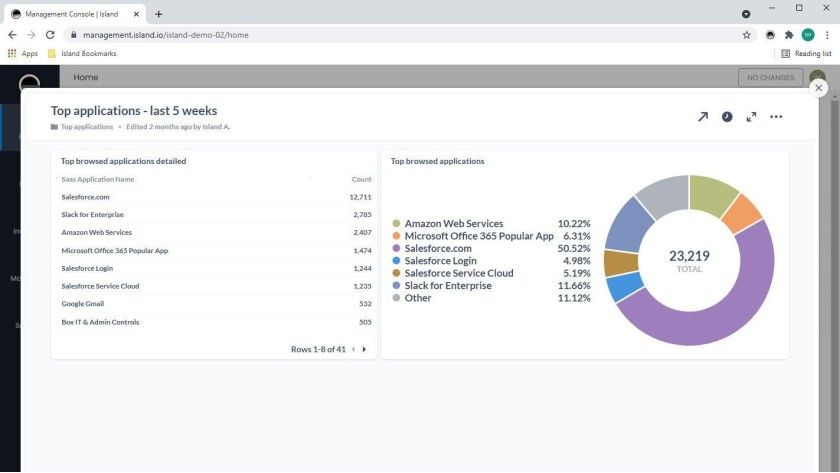The width and height of the screenshot is (840, 473).
Task: Open the three-dot more options menu
Action: tap(776, 117)
